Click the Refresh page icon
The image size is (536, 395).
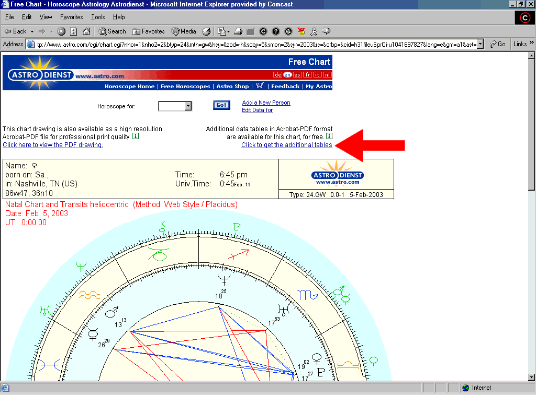tap(73, 31)
